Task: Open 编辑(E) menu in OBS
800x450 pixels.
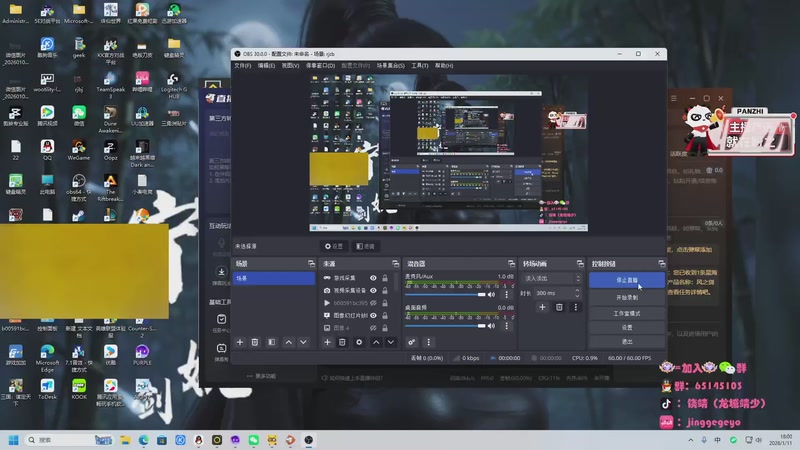Action: [266, 66]
